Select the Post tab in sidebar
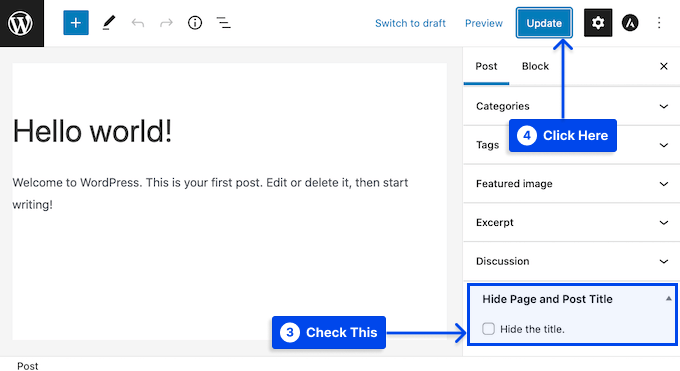 tap(486, 66)
